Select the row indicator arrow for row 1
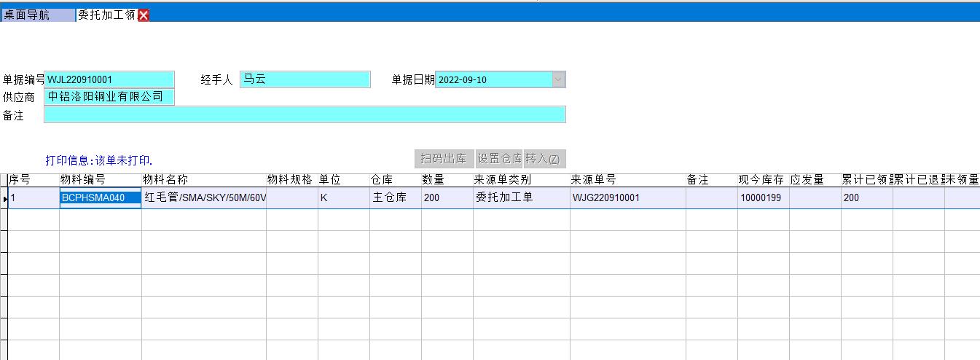This screenshot has width=980, height=360. pyautogui.click(x=4, y=198)
